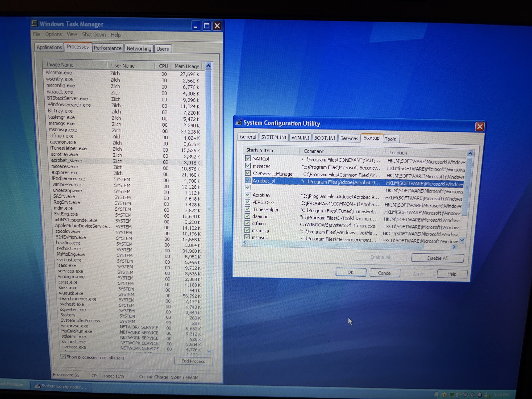Minimize the Windows Task Manager window
This screenshot has height=399, width=532.
[196, 26]
